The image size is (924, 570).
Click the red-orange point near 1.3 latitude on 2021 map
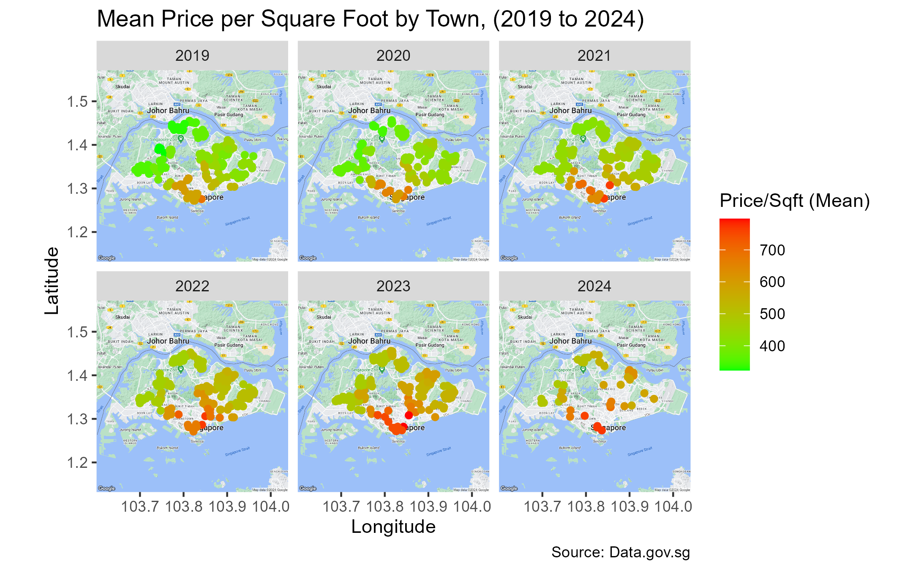coord(610,185)
